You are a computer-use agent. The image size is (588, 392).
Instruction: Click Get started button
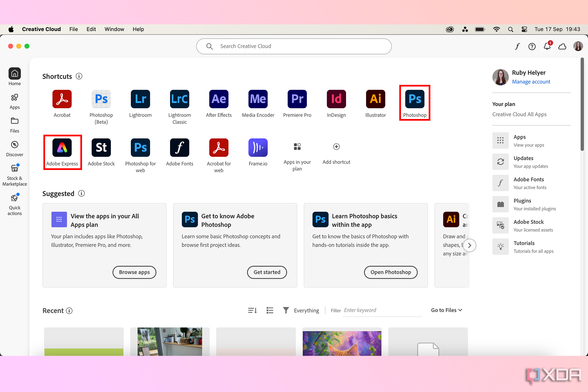[267, 272]
